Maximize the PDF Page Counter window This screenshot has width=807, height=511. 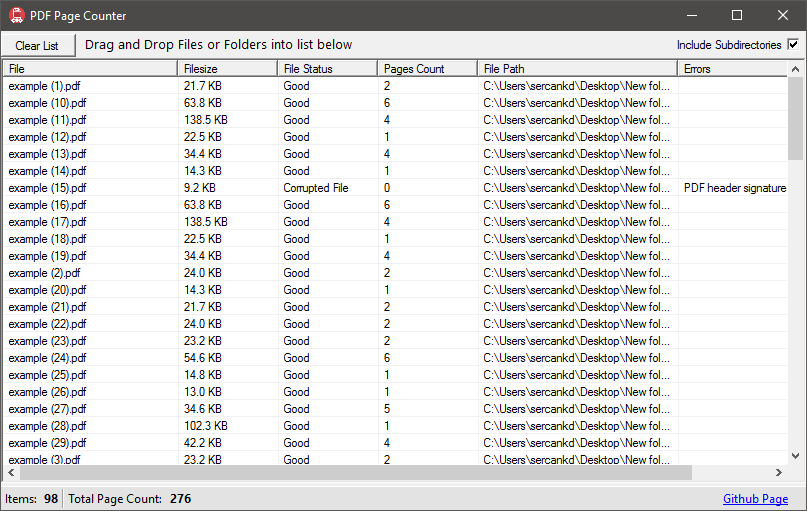click(x=737, y=15)
